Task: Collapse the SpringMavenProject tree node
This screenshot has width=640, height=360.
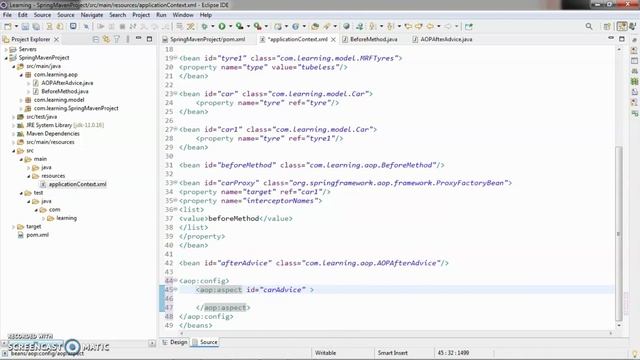Action: pos(6,58)
